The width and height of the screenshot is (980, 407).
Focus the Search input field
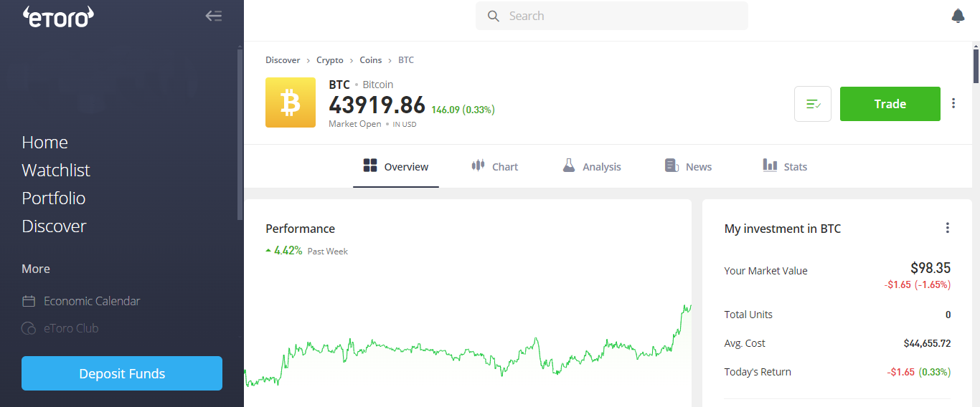pos(612,16)
